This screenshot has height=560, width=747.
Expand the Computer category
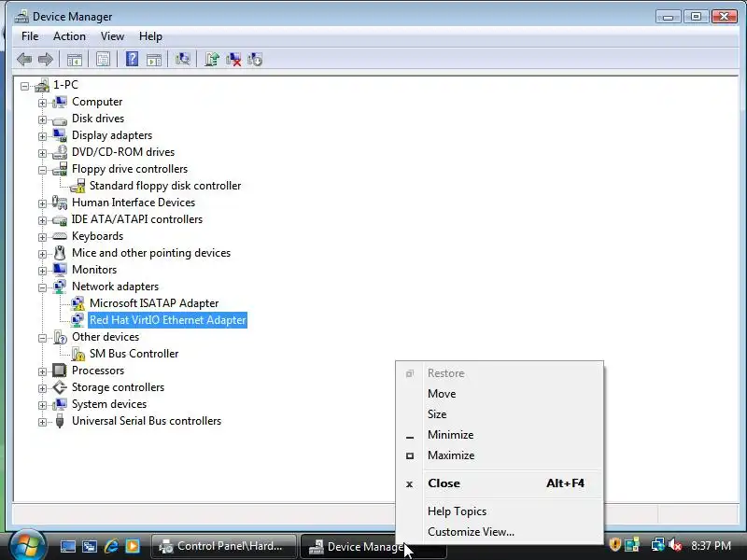click(x=42, y=103)
